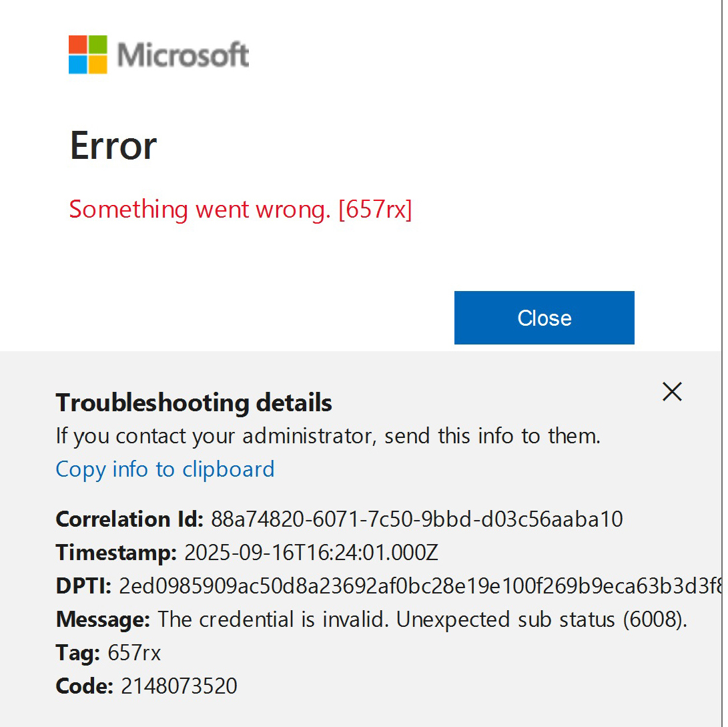Click the green square in the Microsoft logo
The width and height of the screenshot is (728, 727).
coord(97,45)
